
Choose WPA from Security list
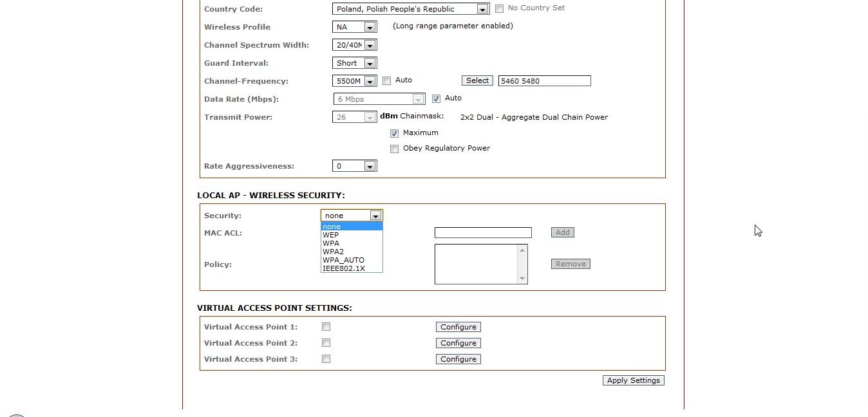(352, 243)
